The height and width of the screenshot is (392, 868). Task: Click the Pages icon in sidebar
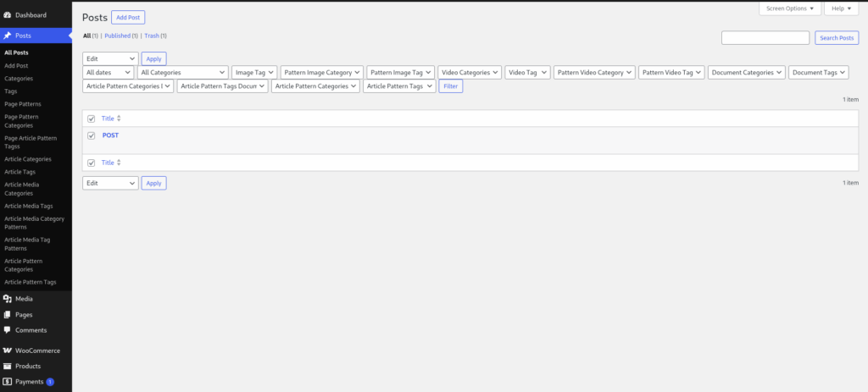point(7,315)
